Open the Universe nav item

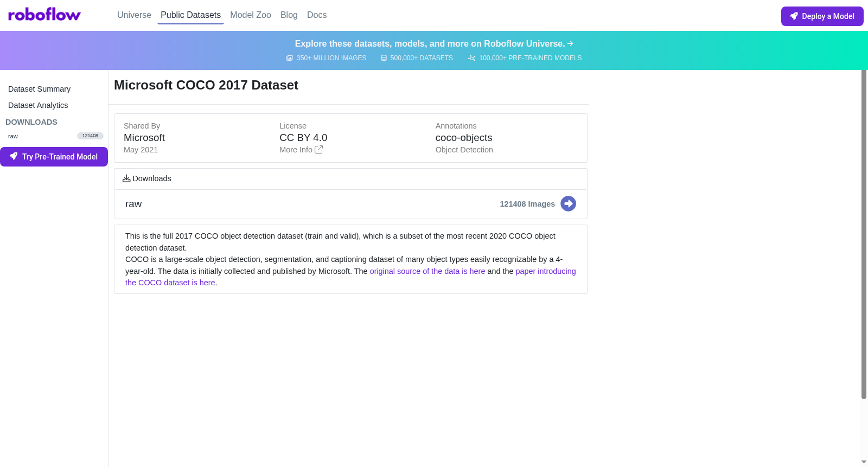(x=134, y=15)
